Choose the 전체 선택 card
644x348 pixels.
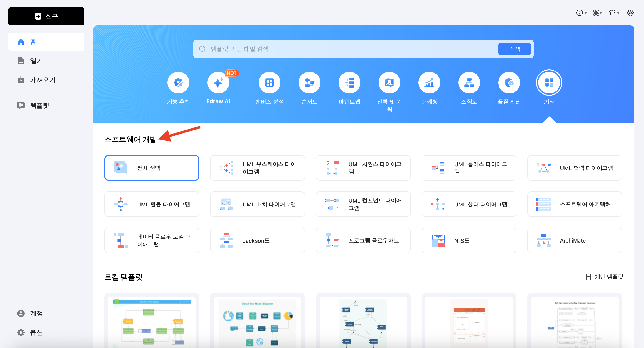pos(152,168)
